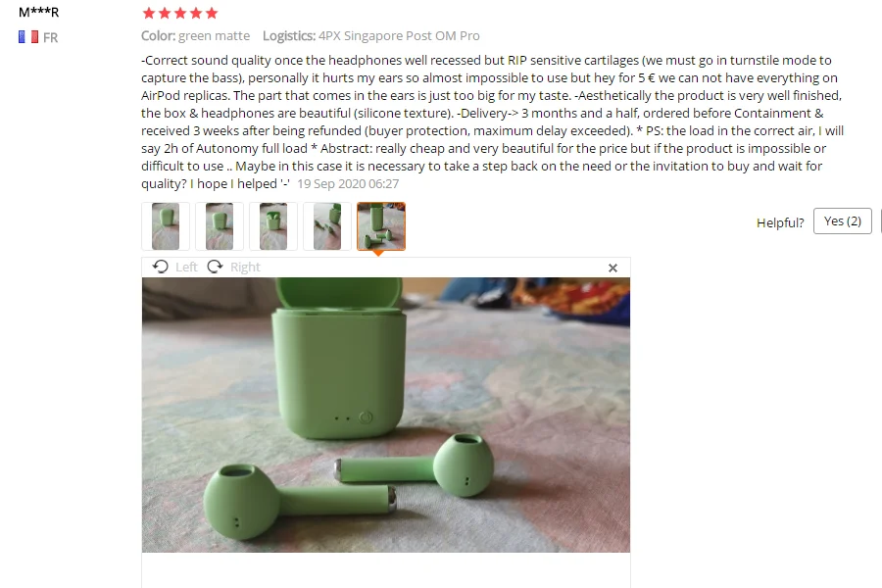Image resolution: width=882 pixels, height=588 pixels.
Task: Click the third red star in the rating
Action: pyautogui.click(x=180, y=13)
